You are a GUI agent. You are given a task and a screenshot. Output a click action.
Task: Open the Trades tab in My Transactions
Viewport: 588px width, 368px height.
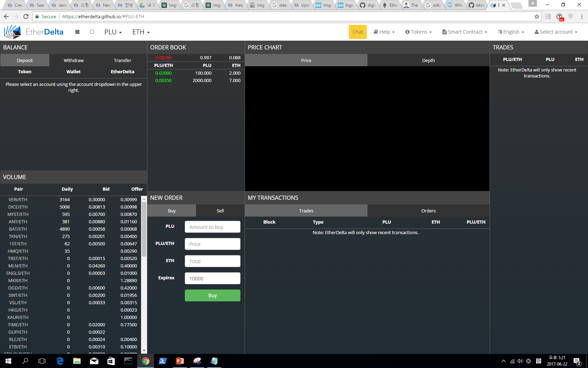(306, 211)
